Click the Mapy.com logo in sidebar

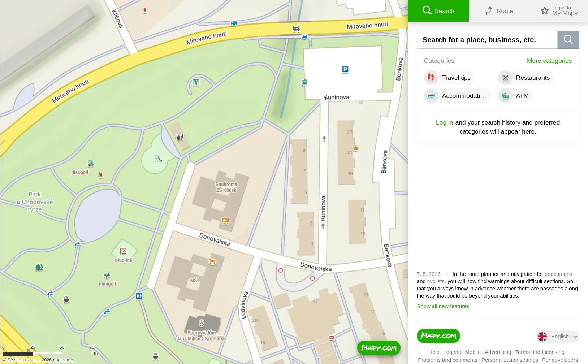tap(438, 336)
